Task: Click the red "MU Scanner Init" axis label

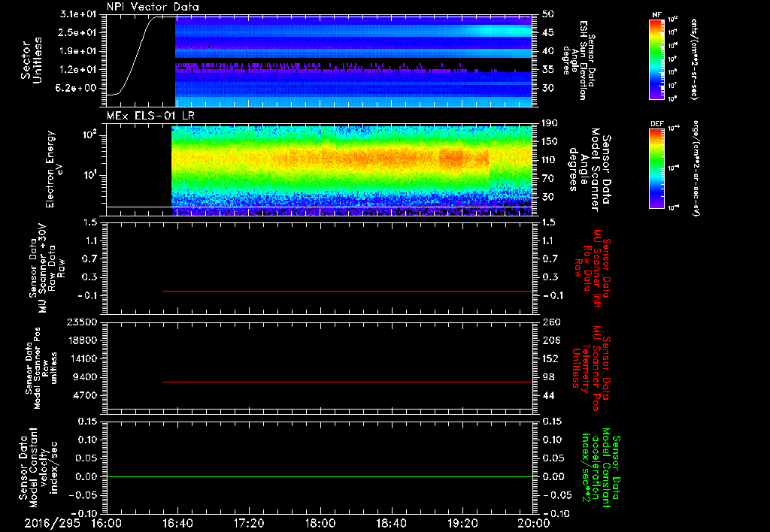Action: pyautogui.click(x=591, y=268)
